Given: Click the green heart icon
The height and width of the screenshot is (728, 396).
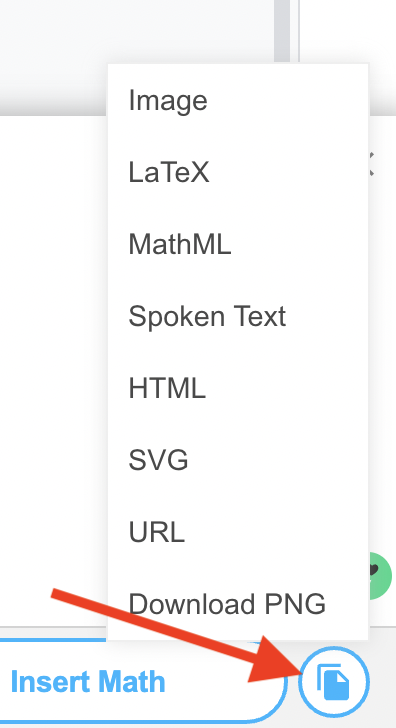Looking at the screenshot, I should click(381, 576).
